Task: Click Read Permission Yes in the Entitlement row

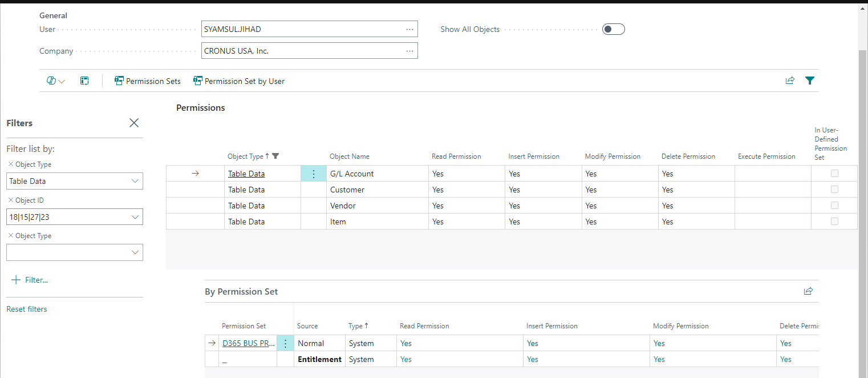Action: tap(406, 359)
